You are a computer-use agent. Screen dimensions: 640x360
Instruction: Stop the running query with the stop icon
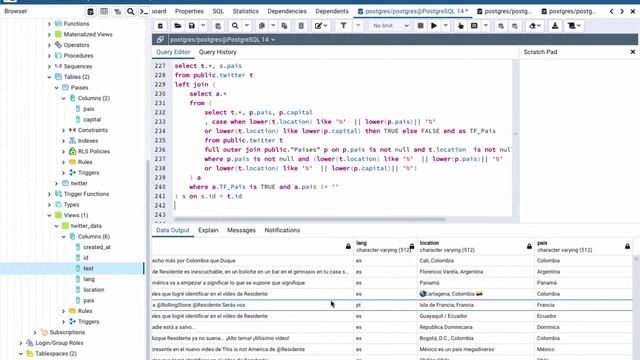[420, 26]
